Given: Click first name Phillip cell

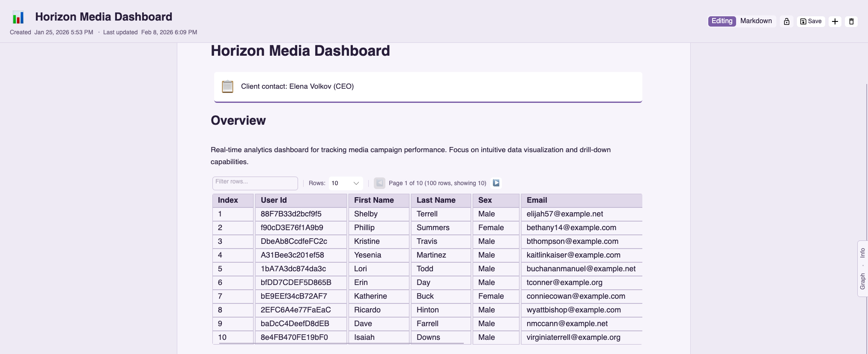Looking at the screenshot, I should click(379, 228).
